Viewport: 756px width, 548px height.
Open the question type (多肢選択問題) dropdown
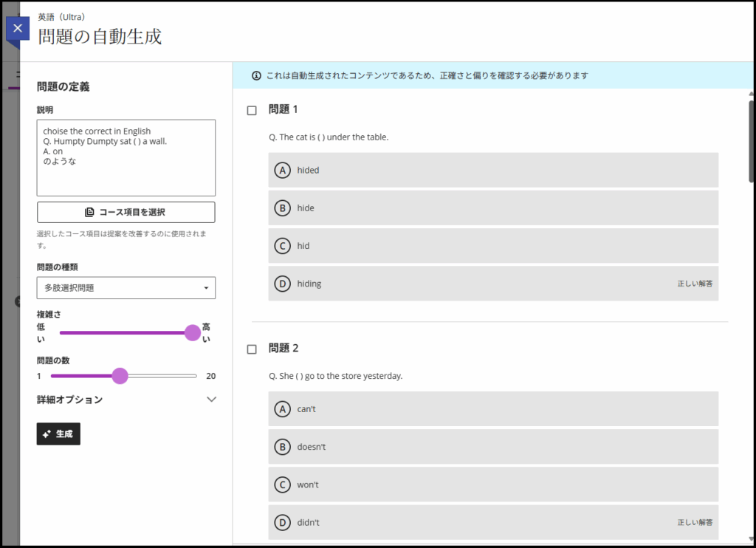126,288
